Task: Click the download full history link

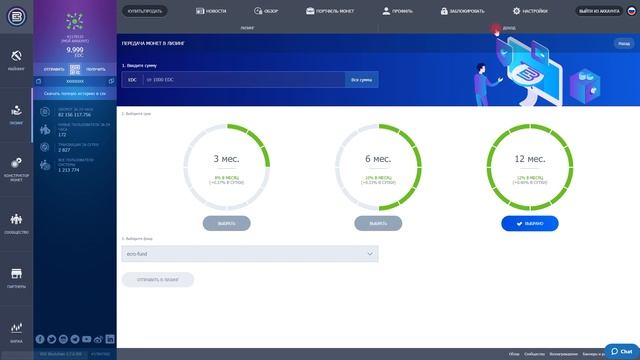Action: tap(75, 93)
